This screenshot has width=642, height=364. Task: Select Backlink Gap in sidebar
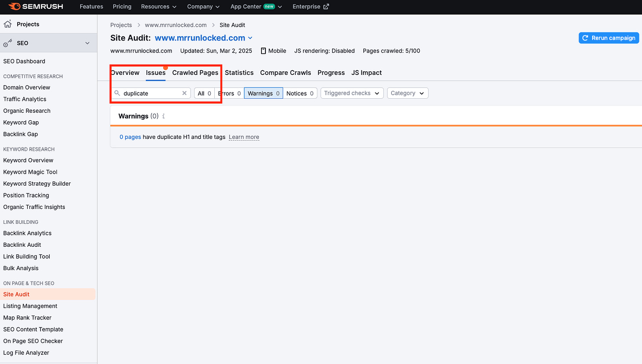(21, 134)
